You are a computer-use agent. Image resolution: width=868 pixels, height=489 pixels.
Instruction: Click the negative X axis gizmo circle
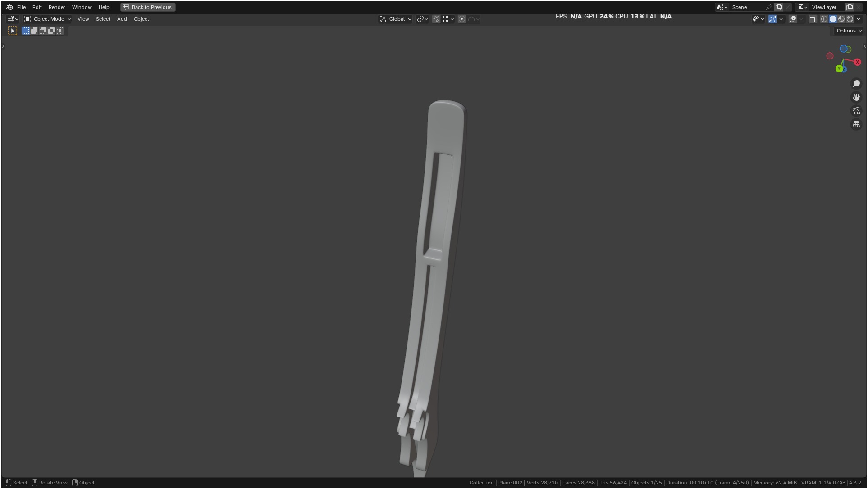coord(830,56)
